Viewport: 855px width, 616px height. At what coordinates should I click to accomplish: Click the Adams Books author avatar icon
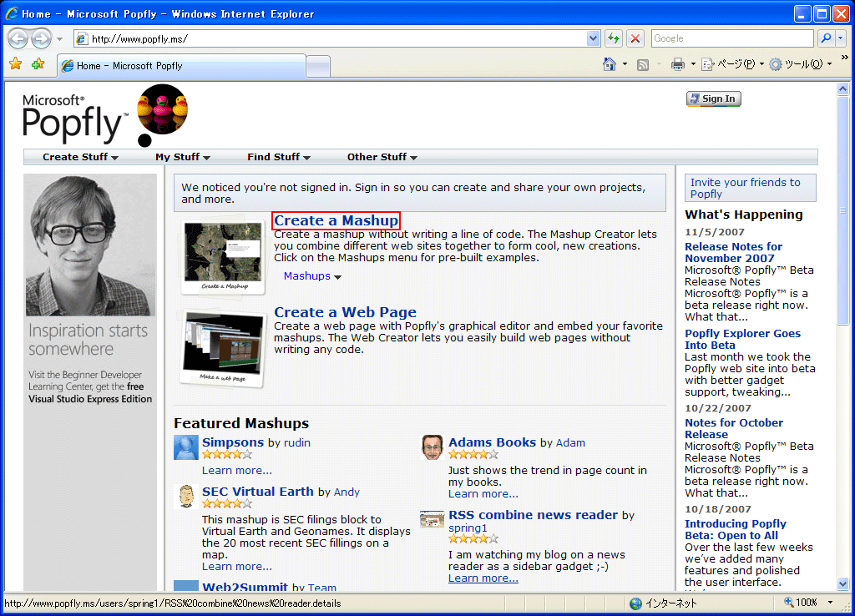tap(433, 447)
